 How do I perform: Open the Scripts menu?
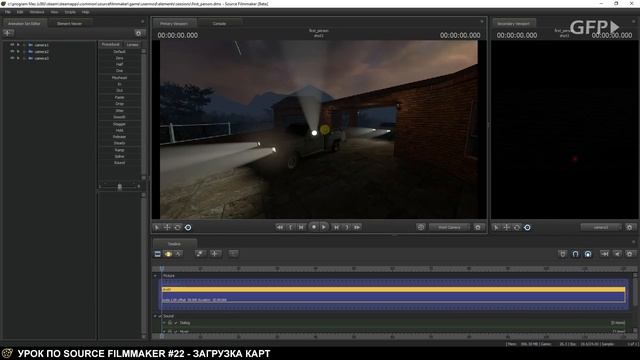click(70, 12)
